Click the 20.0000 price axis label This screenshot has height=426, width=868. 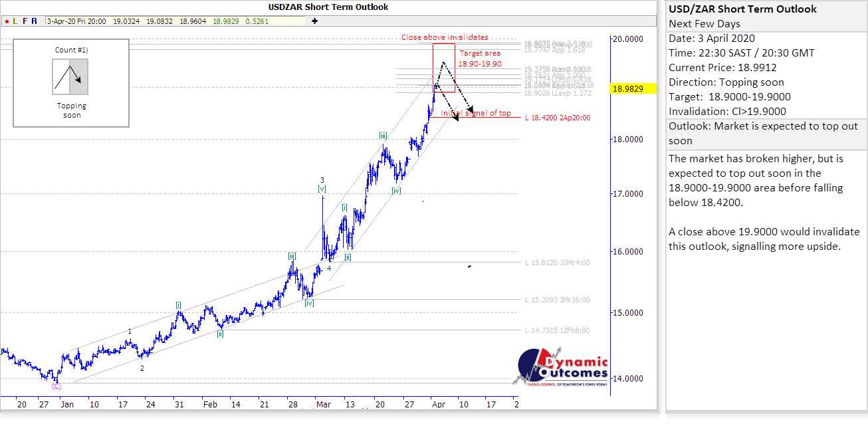(x=629, y=39)
